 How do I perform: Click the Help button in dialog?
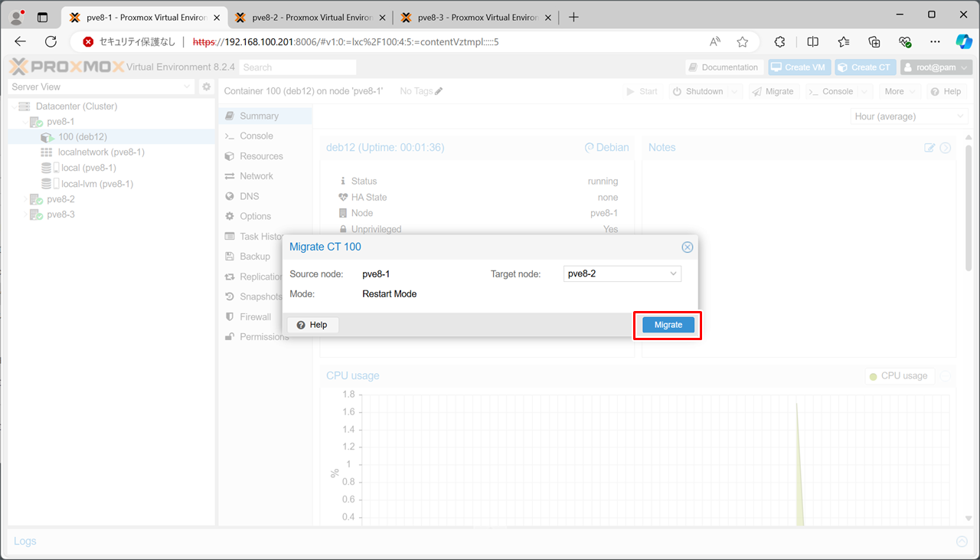coord(312,325)
